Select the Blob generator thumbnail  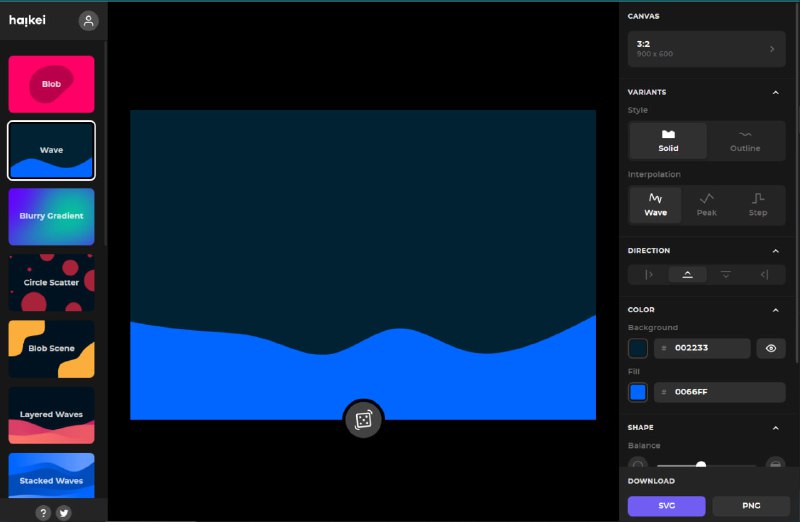51,84
